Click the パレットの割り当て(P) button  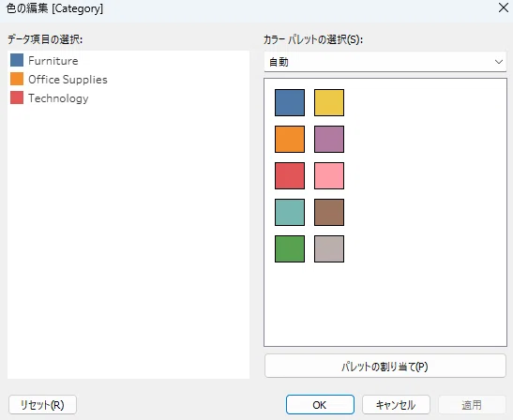coord(385,366)
